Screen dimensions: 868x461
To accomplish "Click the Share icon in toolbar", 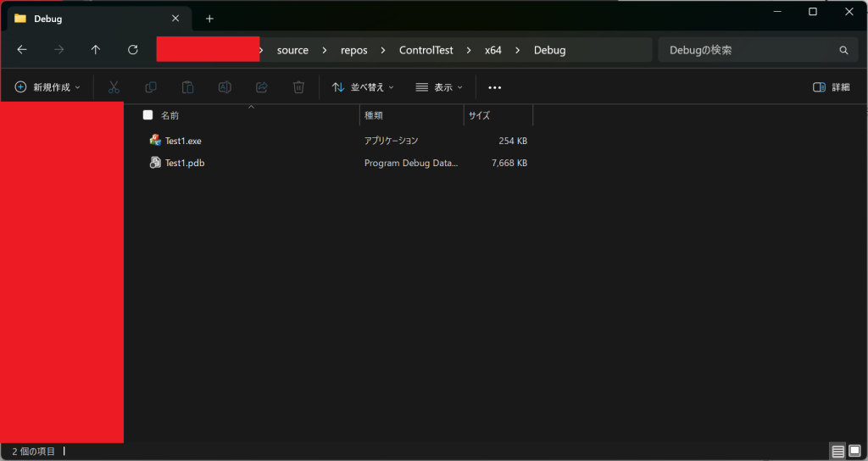I will [262, 87].
